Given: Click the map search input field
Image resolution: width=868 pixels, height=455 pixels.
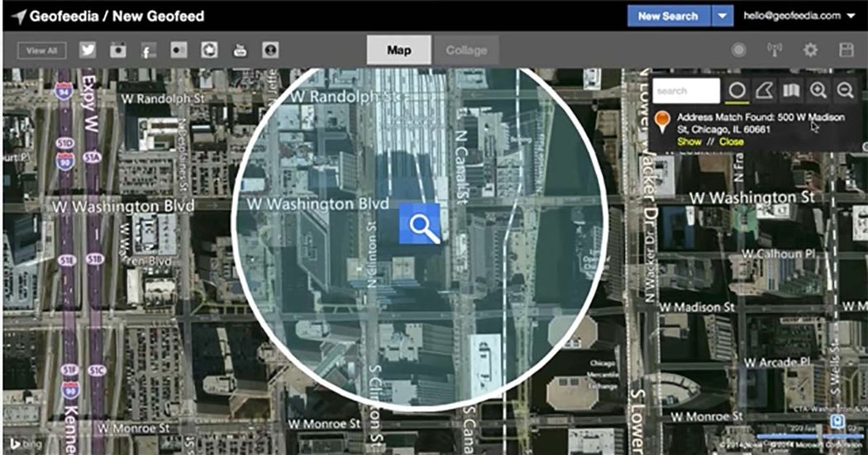Looking at the screenshot, I should (687, 91).
